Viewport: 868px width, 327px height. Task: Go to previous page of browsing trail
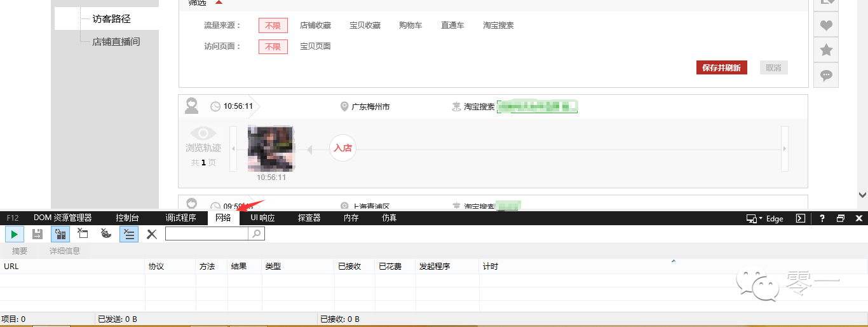click(233, 148)
